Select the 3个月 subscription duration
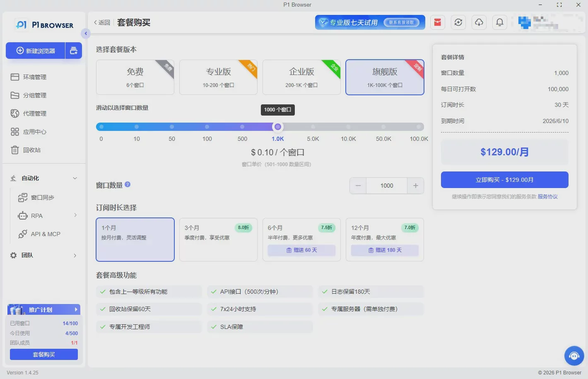The width and height of the screenshot is (588, 379). pyautogui.click(x=218, y=239)
